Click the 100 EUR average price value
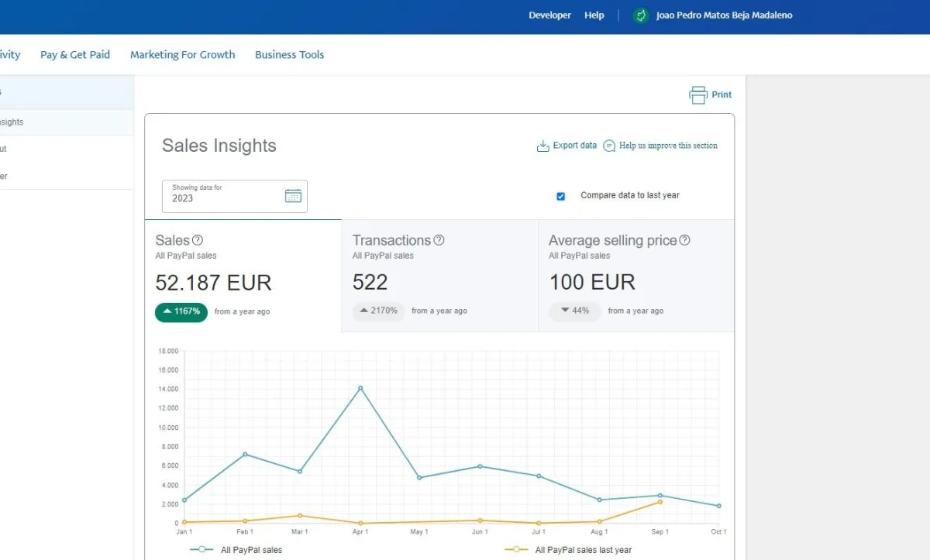This screenshot has width=930, height=560. [592, 282]
